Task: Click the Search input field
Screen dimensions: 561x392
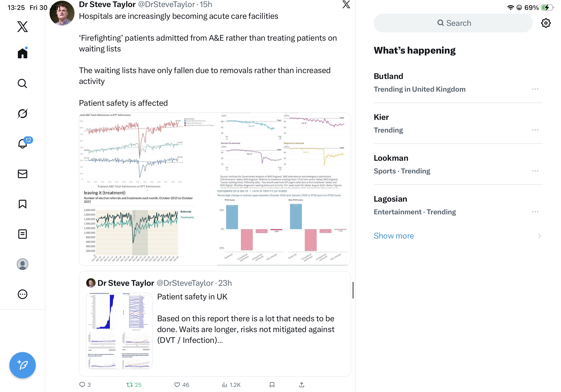Action: (x=453, y=23)
